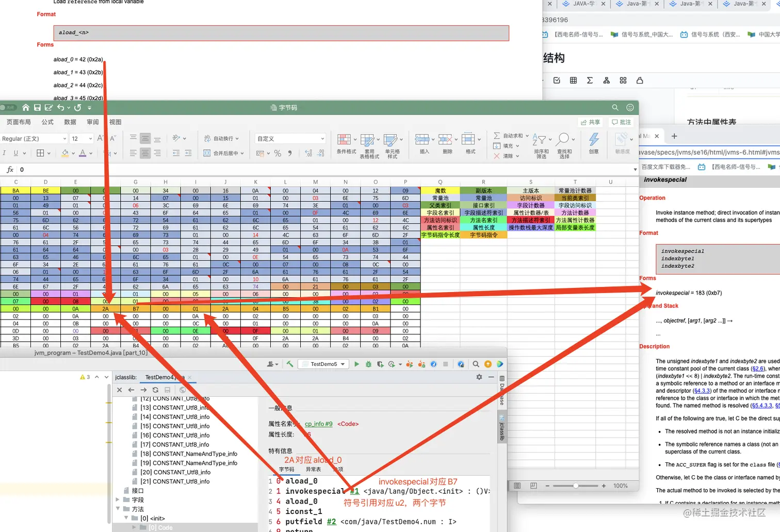Click the Excel Redo icon
780x532 pixels.
(78, 107)
